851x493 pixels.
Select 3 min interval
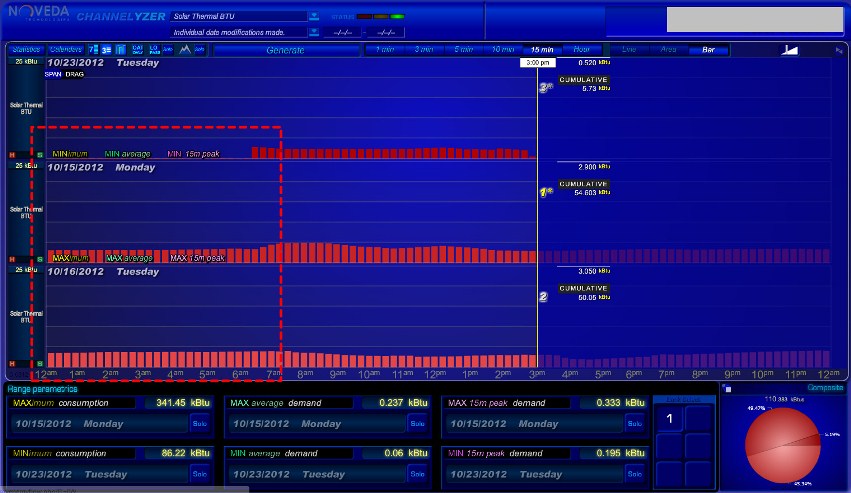point(424,49)
